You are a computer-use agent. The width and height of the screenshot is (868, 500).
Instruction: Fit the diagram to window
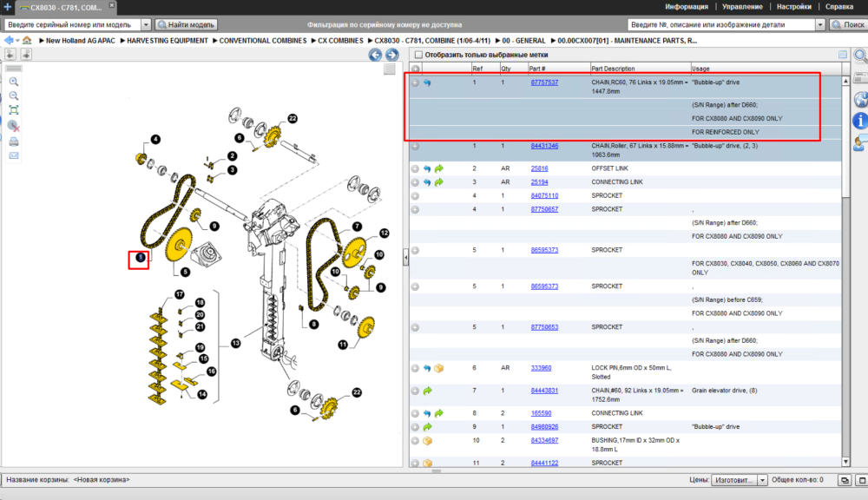(14, 110)
